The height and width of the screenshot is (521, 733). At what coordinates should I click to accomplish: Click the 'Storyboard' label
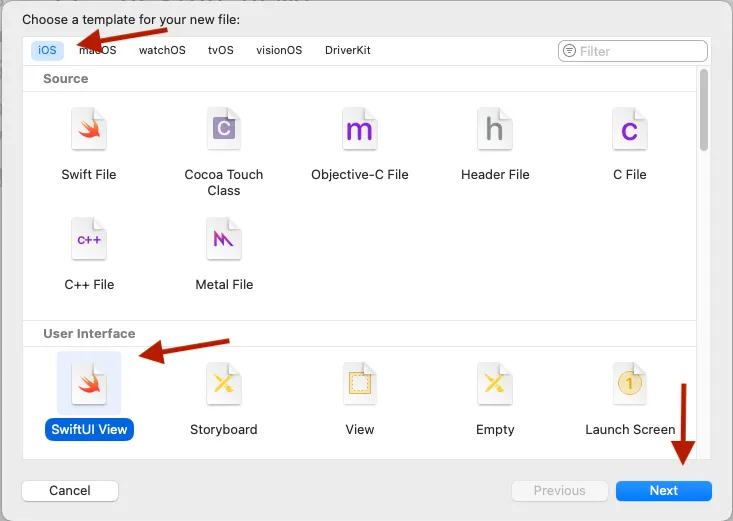click(x=224, y=429)
